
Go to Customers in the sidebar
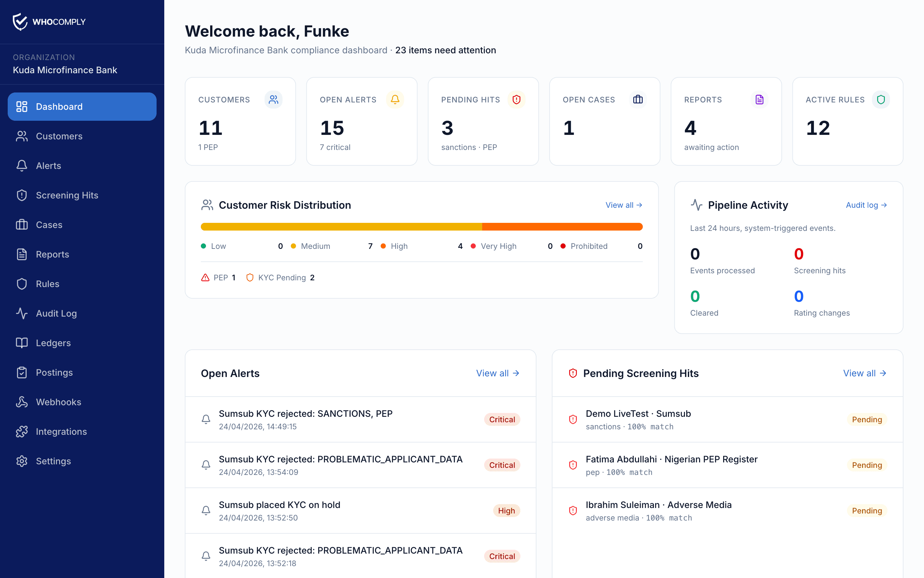[x=82, y=136]
